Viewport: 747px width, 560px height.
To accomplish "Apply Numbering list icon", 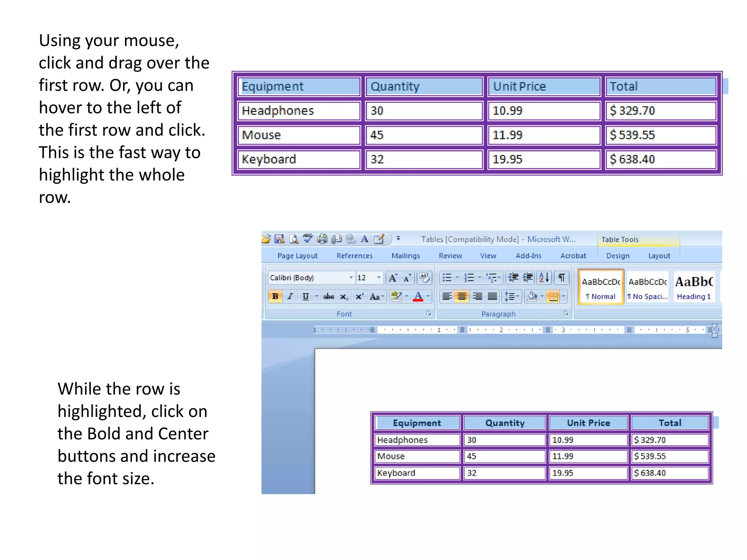I will (x=469, y=278).
